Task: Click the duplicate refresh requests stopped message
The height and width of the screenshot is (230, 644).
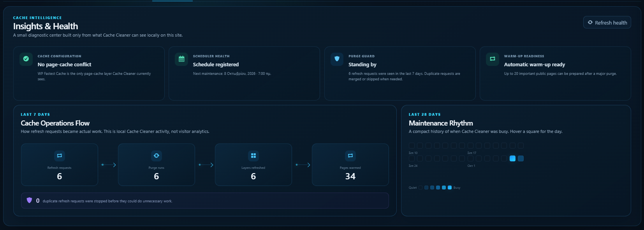Action: (107, 201)
